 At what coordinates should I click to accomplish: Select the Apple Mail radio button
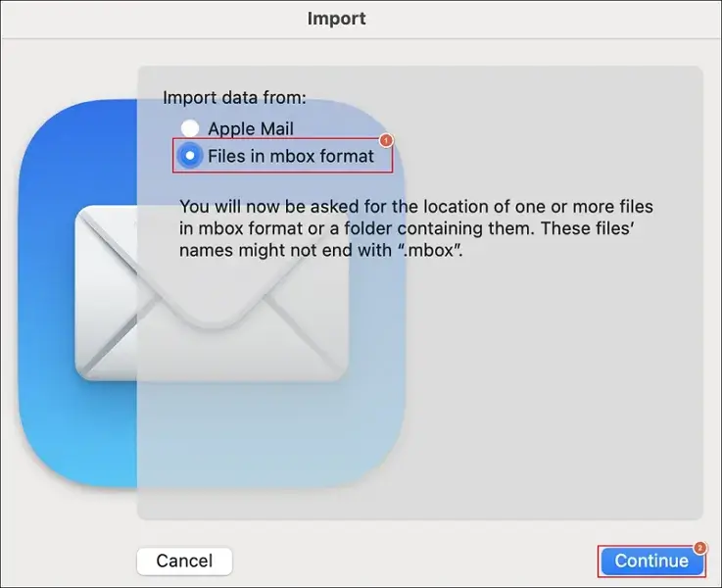pyautogui.click(x=190, y=128)
